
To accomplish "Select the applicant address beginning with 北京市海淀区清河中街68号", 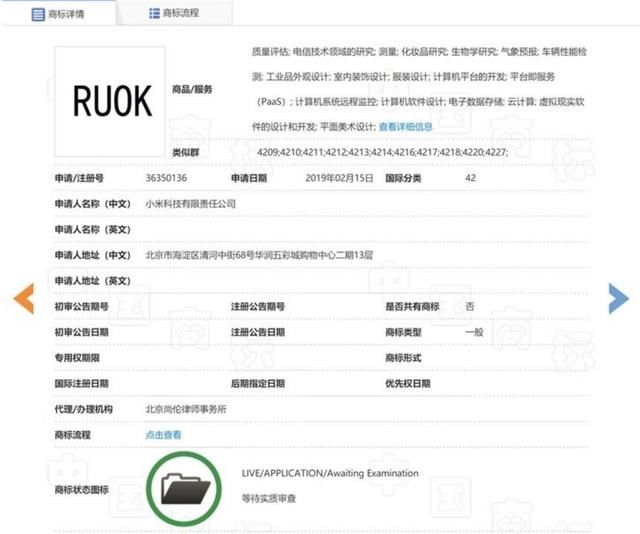I will (x=259, y=255).
